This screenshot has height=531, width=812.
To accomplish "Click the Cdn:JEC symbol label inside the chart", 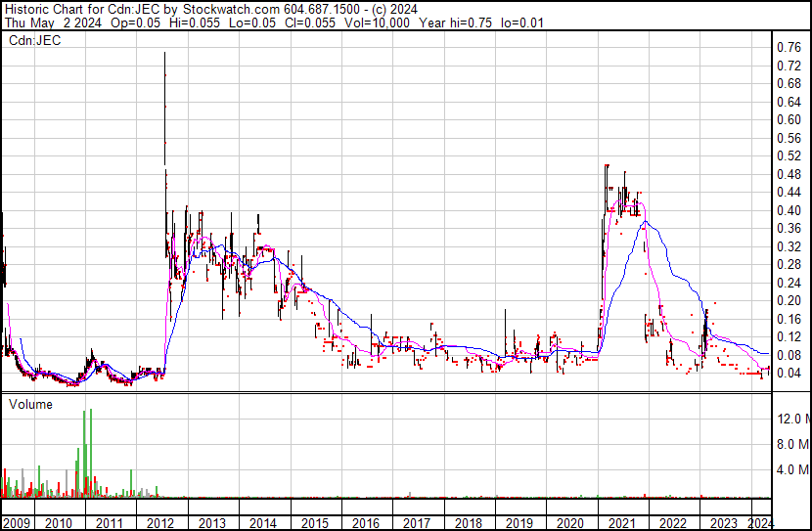I will tap(35, 40).
